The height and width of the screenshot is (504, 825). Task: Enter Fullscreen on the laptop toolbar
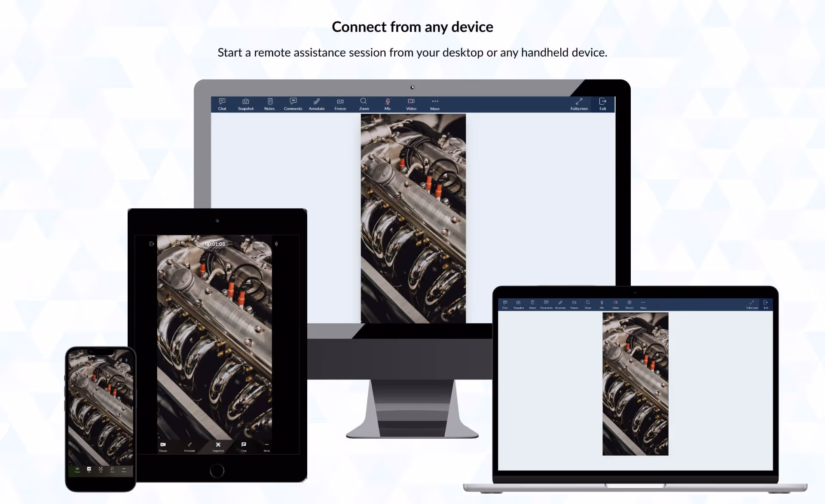[x=752, y=305]
